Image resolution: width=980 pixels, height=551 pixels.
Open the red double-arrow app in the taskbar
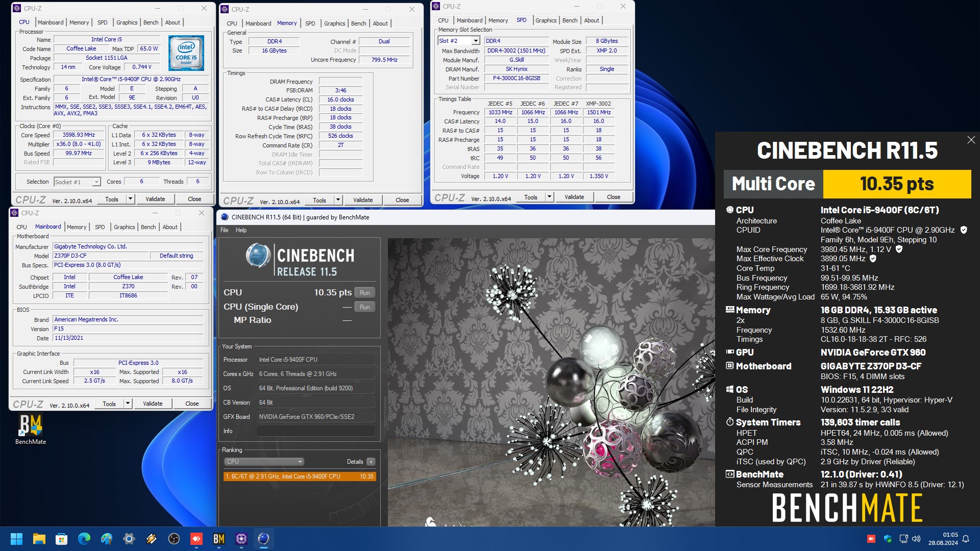coord(196,539)
